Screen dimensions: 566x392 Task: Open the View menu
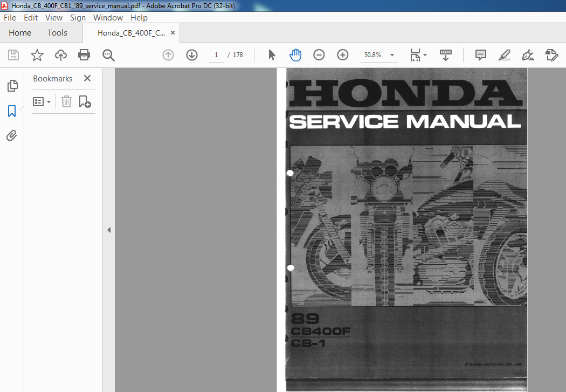54,18
